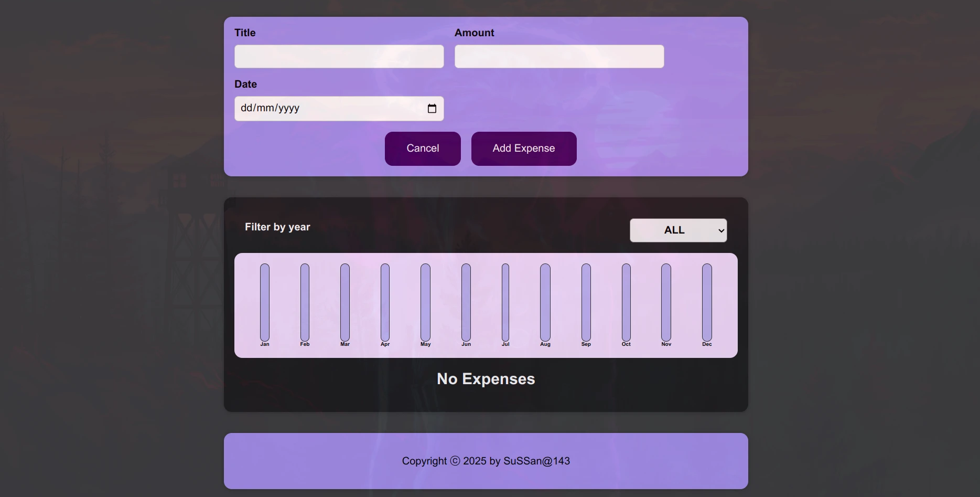Image resolution: width=980 pixels, height=497 pixels.
Task: Click the "No Expenses" message
Action: click(486, 379)
